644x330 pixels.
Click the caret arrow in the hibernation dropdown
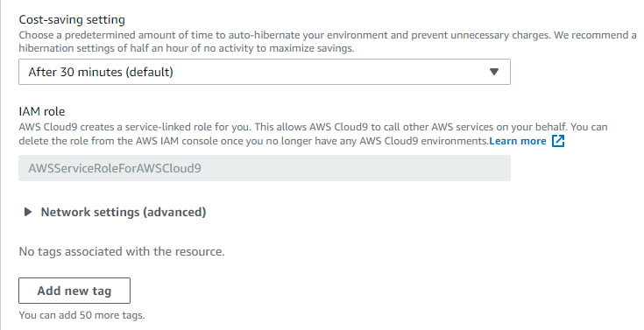(494, 72)
